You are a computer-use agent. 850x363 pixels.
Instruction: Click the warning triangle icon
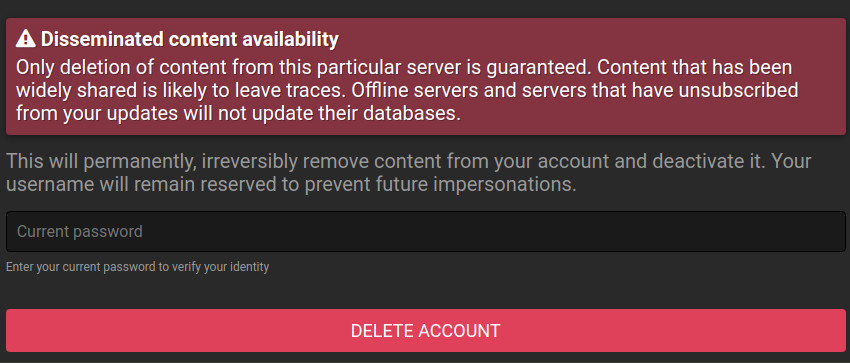click(x=25, y=39)
